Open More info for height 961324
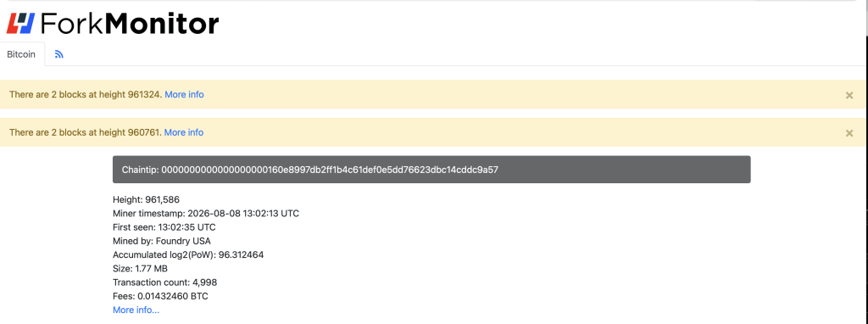The width and height of the screenshot is (868, 324). click(x=184, y=95)
